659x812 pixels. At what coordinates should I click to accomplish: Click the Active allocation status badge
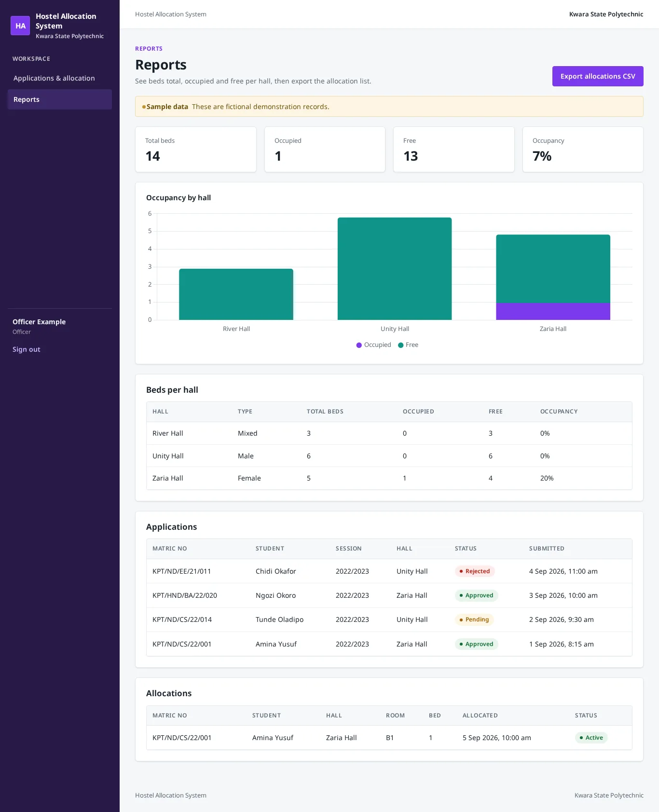(x=591, y=738)
